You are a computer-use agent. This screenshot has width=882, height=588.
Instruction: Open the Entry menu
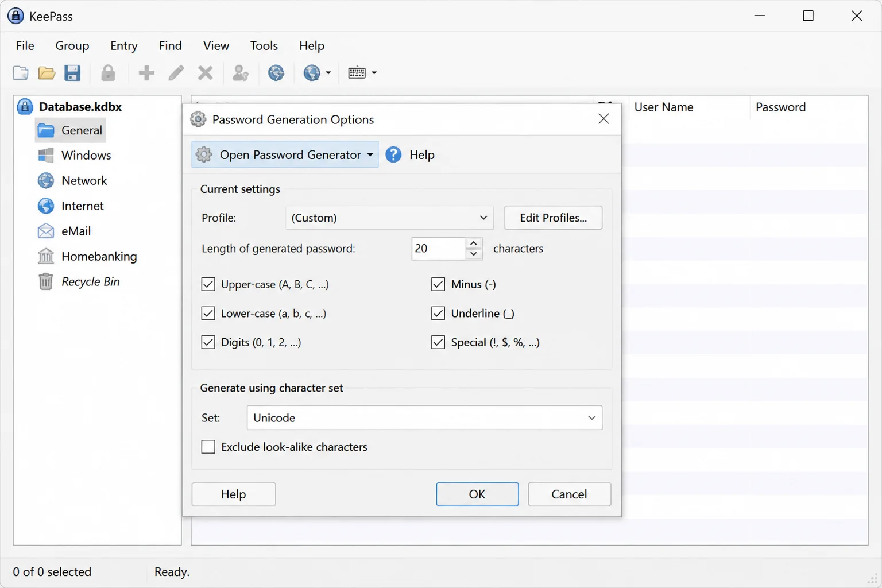124,45
